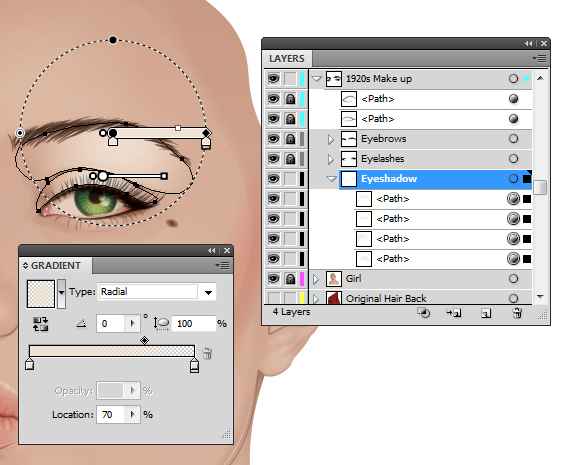Click the Create New Sublayer icon
The width and height of the screenshot is (569, 465).
pyautogui.click(x=454, y=313)
